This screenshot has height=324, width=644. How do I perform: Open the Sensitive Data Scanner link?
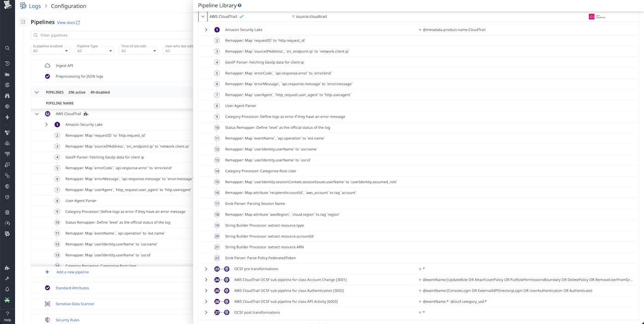[75, 304]
